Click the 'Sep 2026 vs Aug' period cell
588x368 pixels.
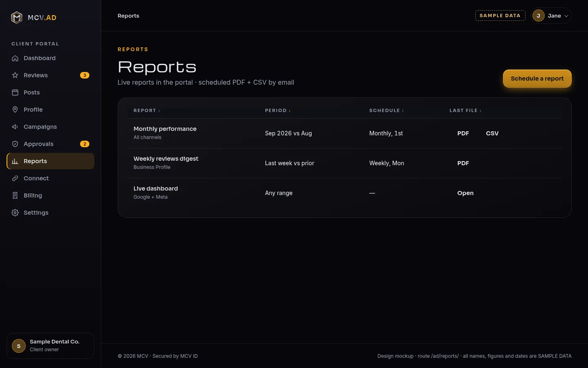288,133
